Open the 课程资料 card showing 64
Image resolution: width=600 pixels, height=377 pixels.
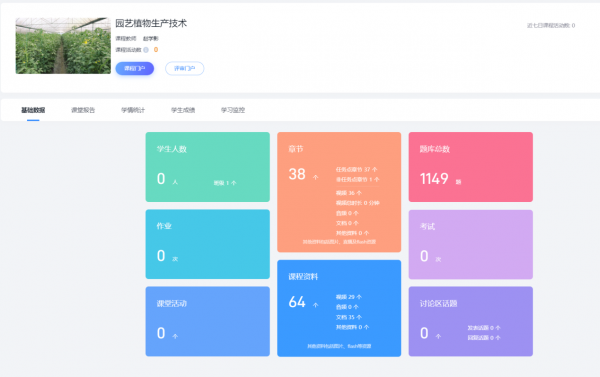(x=339, y=308)
